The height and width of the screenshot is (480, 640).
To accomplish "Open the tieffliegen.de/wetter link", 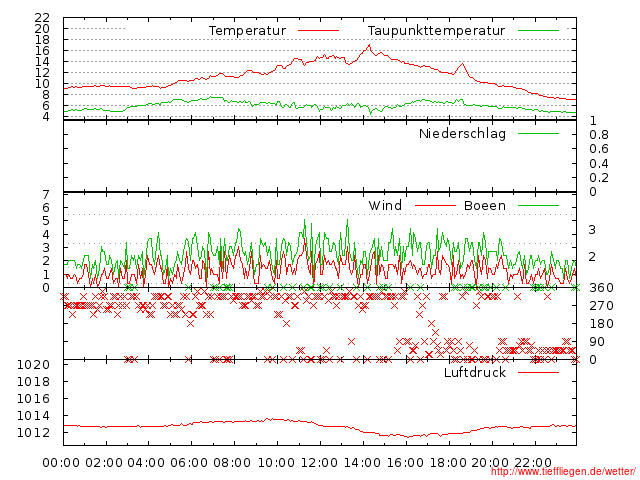I will point(563,471).
